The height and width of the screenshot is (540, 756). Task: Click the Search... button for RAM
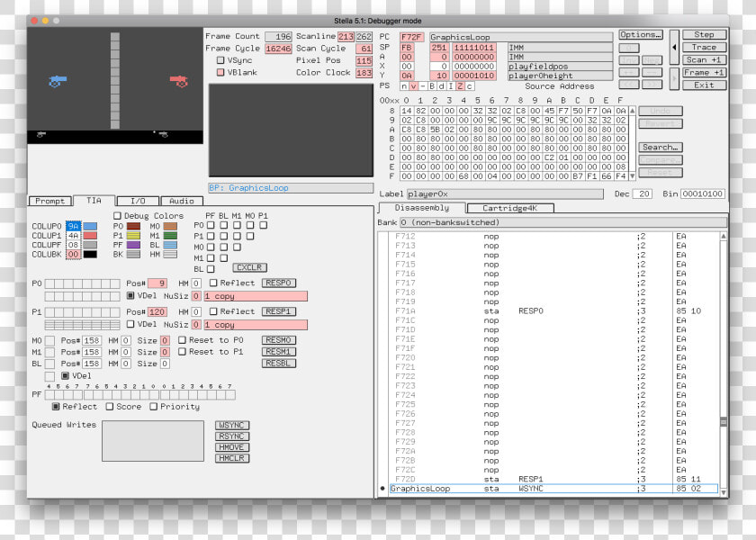click(661, 147)
